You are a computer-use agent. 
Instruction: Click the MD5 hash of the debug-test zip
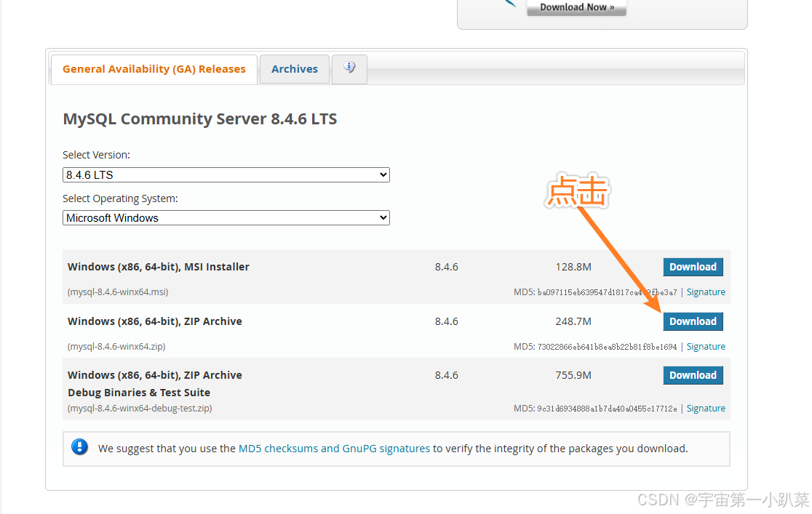click(607, 409)
